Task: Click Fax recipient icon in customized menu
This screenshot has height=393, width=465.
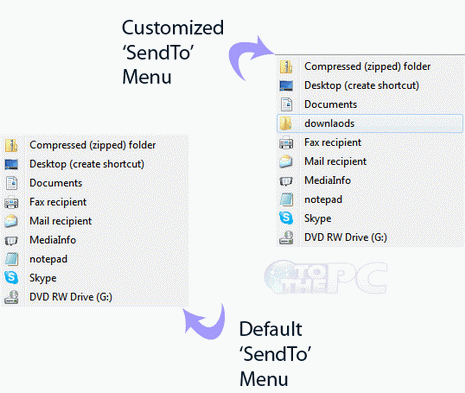Action: (286, 143)
